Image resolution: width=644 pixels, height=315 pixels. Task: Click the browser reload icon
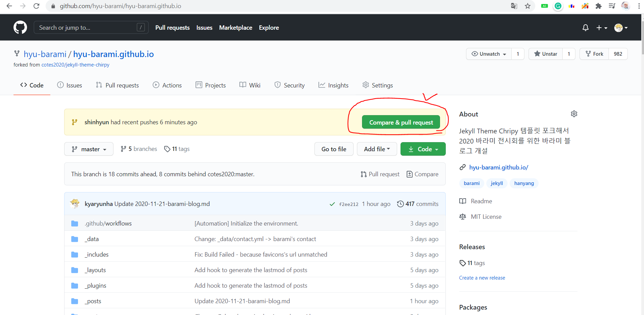(36, 6)
